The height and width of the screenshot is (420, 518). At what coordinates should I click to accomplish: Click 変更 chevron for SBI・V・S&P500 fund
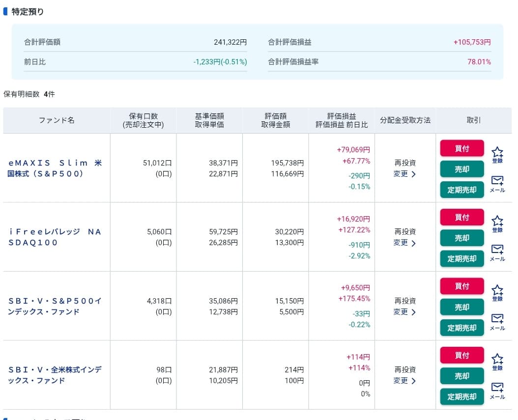point(405,312)
